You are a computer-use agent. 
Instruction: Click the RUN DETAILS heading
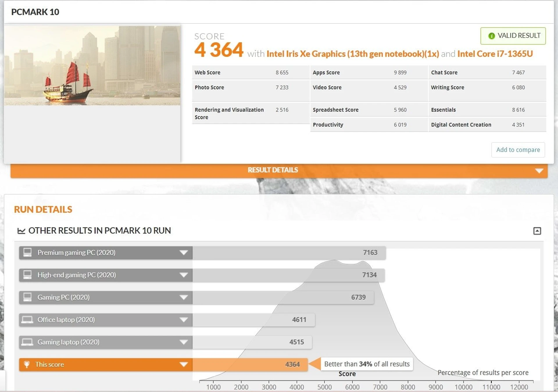tap(43, 209)
